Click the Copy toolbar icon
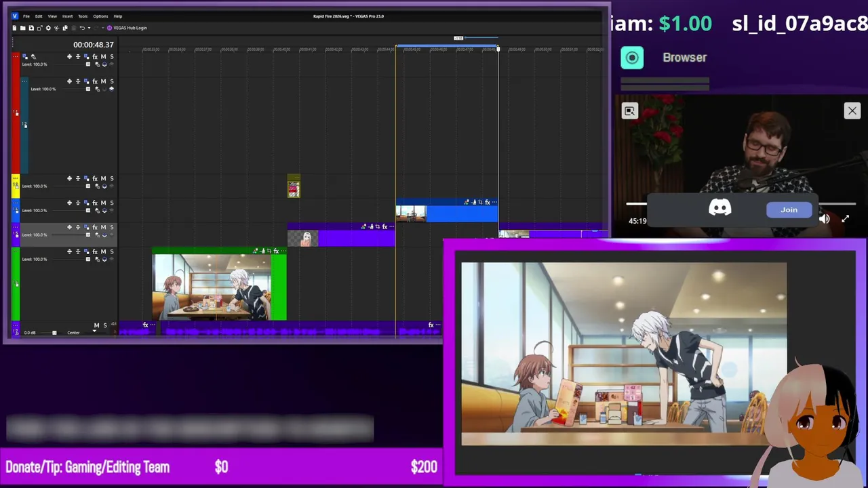868x488 pixels. coord(65,28)
